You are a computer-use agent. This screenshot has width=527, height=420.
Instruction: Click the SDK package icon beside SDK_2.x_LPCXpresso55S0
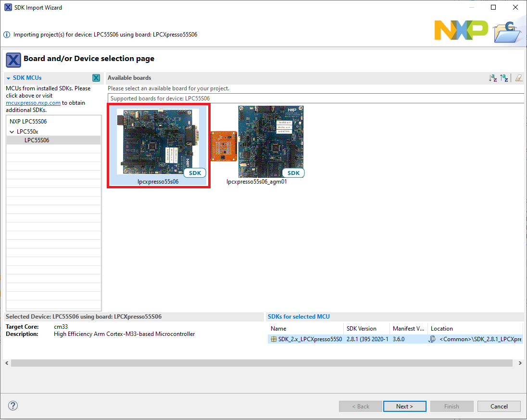(x=274, y=339)
